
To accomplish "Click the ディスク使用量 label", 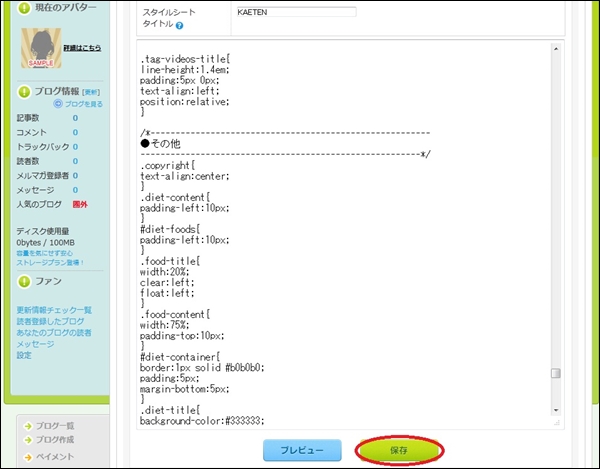I will (42, 231).
